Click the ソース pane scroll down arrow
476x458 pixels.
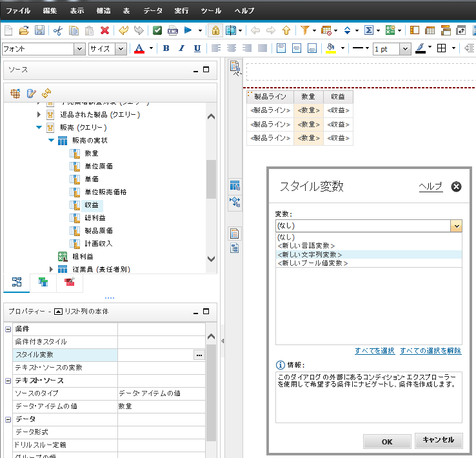coord(211,259)
